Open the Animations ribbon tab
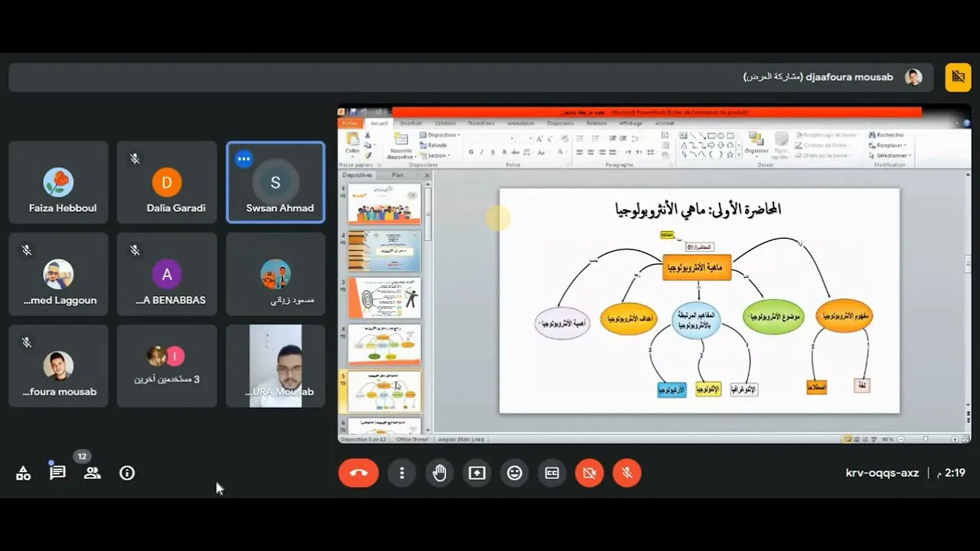Image resolution: width=980 pixels, height=551 pixels. pyautogui.click(x=521, y=123)
